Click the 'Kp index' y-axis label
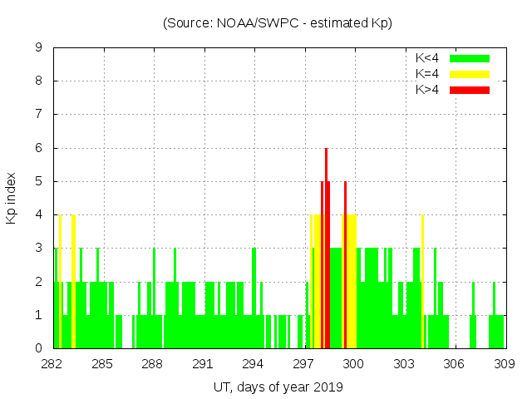Image resolution: width=532 pixels, height=399 pixels. (12, 198)
